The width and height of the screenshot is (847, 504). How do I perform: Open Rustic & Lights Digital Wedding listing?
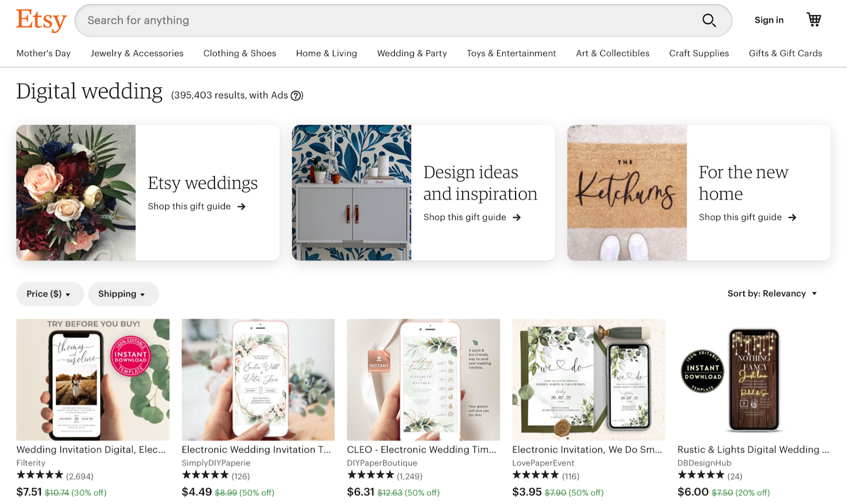click(x=753, y=449)
